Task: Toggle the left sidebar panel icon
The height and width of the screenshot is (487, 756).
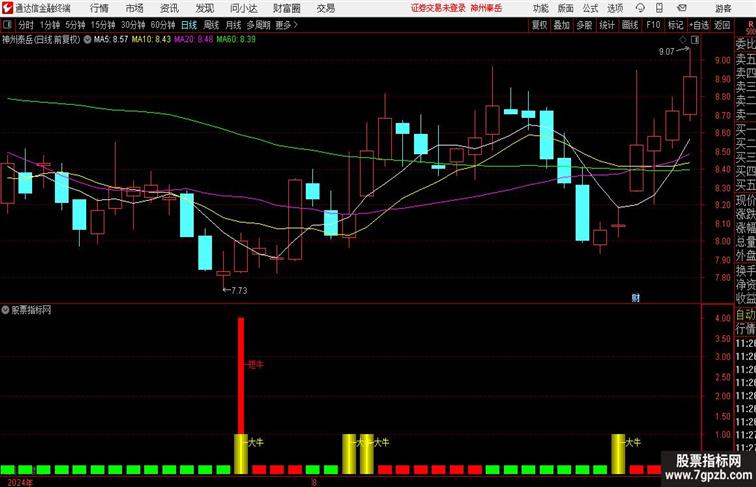Action: tap(7, 25)
